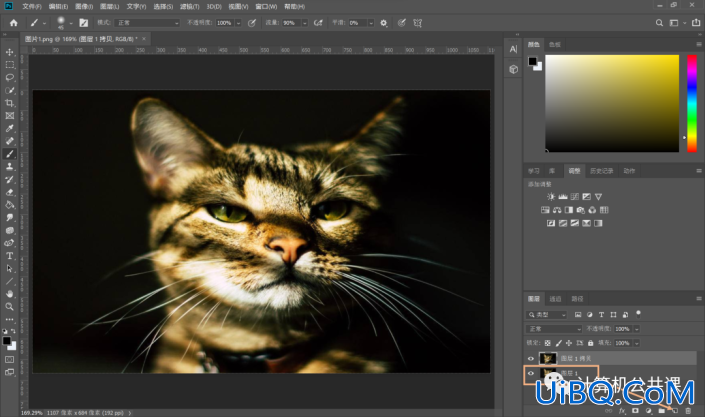Select the Spot Healing Brush tool
The image size is (705, 417).
point(9,141)
